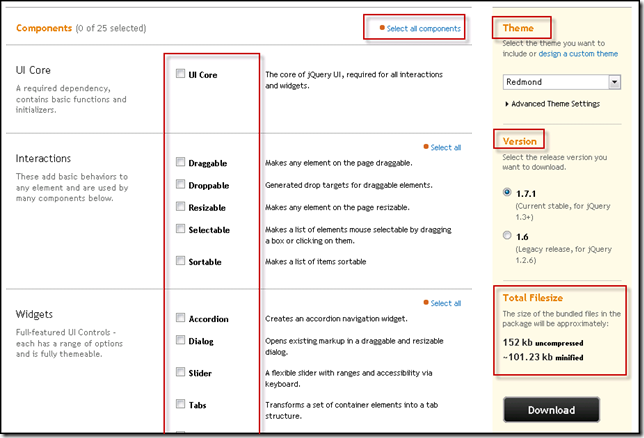Expand Advanced Theme Settings
The height and width of the screenshot is (438, 644).
pyautogui.click(x=553, y=103)
